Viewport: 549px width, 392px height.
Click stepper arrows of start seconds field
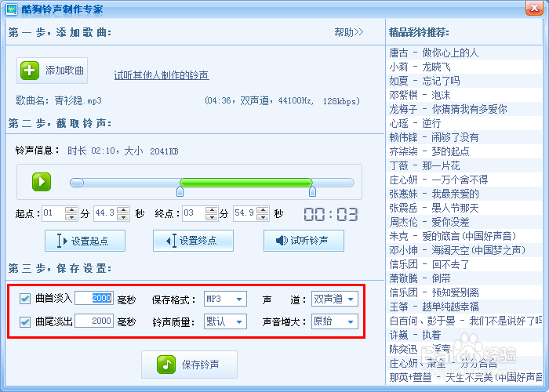(x=123, y=213)
